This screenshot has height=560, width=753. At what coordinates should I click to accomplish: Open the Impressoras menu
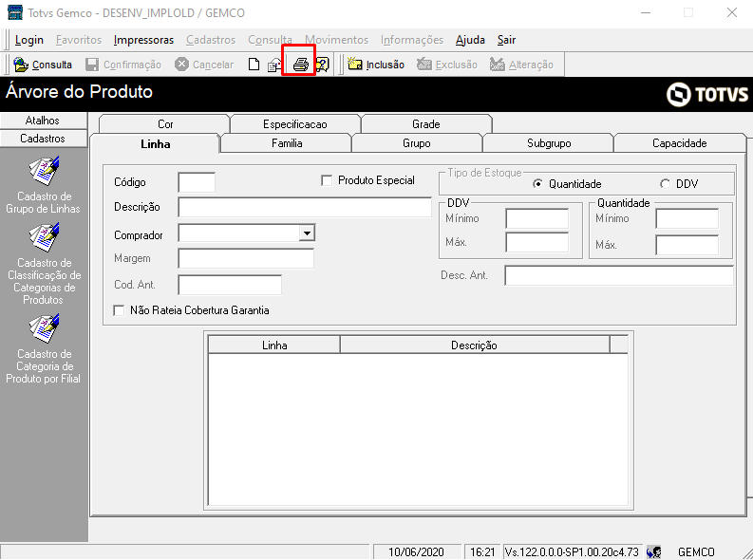(x=143, y=40)
